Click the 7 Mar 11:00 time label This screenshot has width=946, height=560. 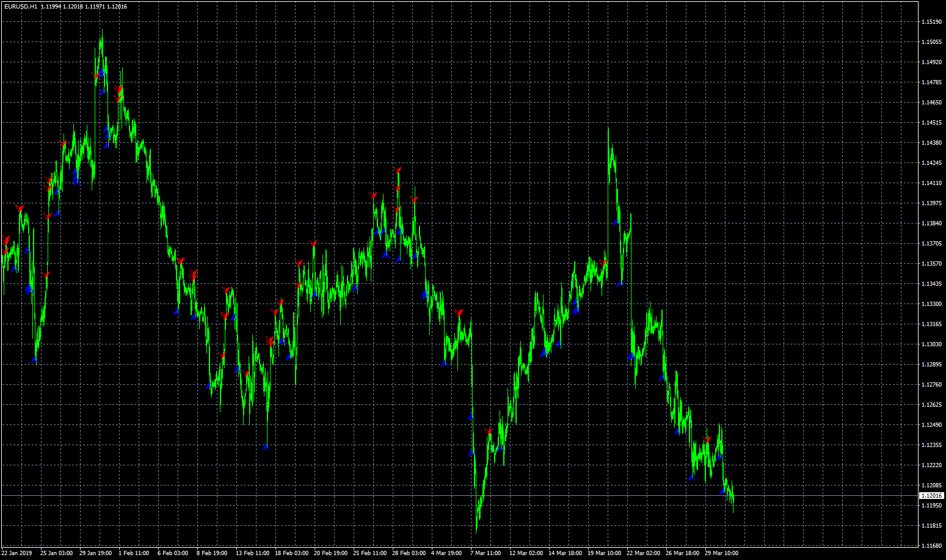[486, 553]
